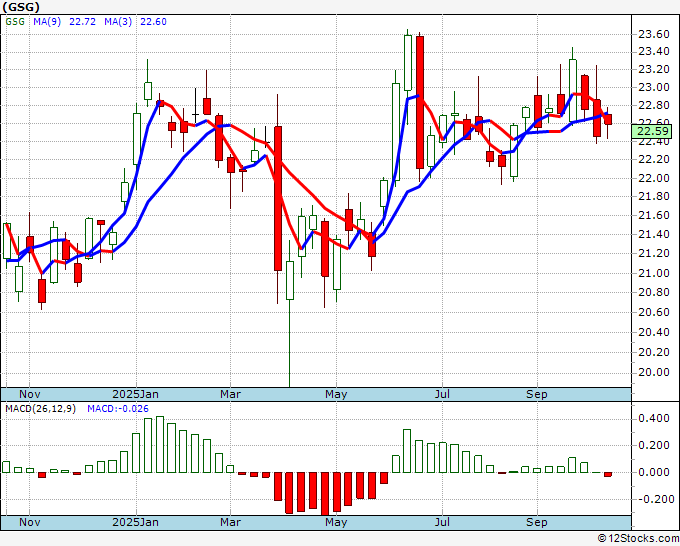The height and width of the screenshot is (546, 680).
Task: Open the 12Stocks.com copyright link
Action: (638, 539)
